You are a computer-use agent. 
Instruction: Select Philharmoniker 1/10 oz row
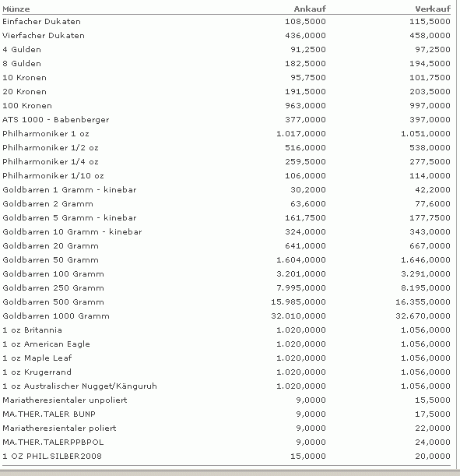[x=226, y=176]
